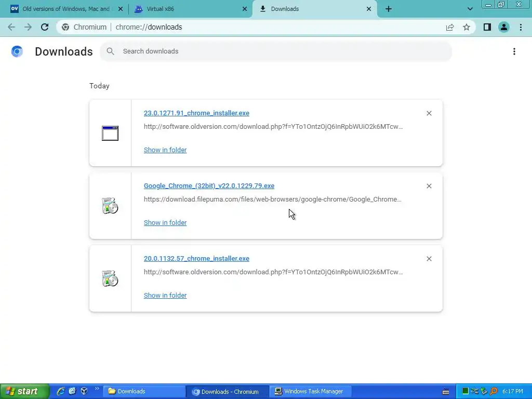Click the oldversion.com URL of 20.0.1132.57 download

(x=273, y=272)
